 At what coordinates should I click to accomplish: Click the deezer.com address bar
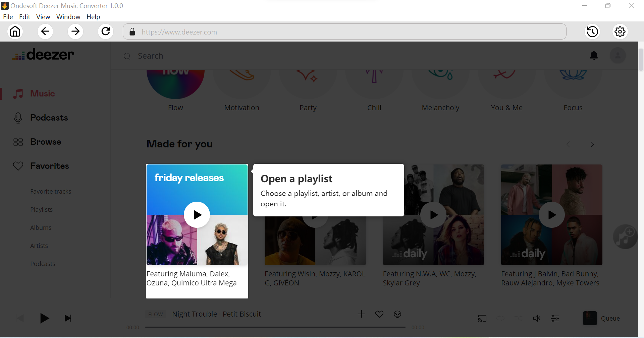[344, 32]
